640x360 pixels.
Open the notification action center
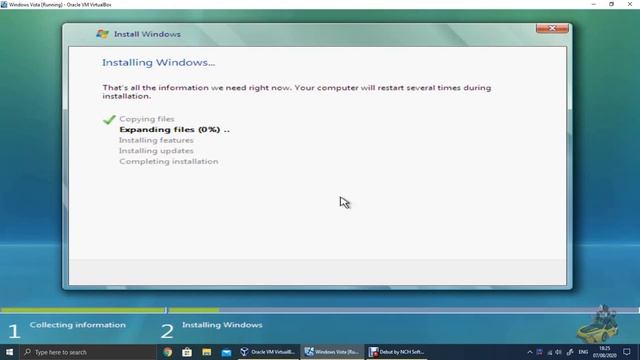pos(627,352)
